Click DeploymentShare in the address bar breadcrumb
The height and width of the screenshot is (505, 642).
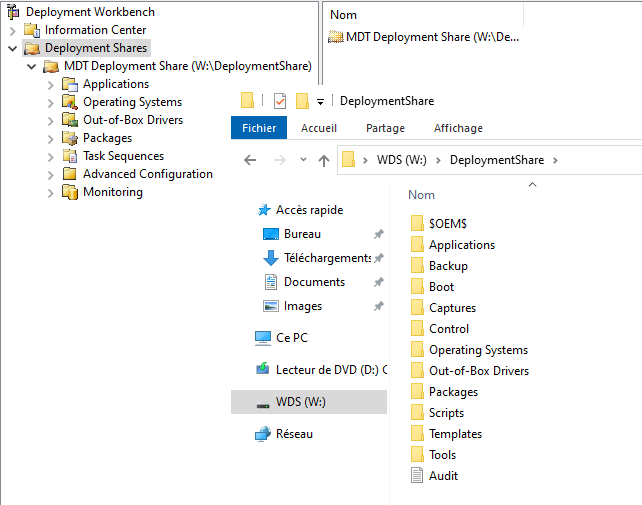pyautogui.click(x=497, y=160)
